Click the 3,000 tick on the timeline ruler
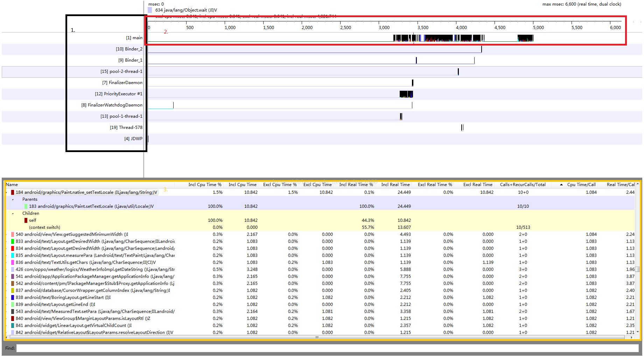Image resolution: width=644 pixels, height=356 pixels. 384,27
